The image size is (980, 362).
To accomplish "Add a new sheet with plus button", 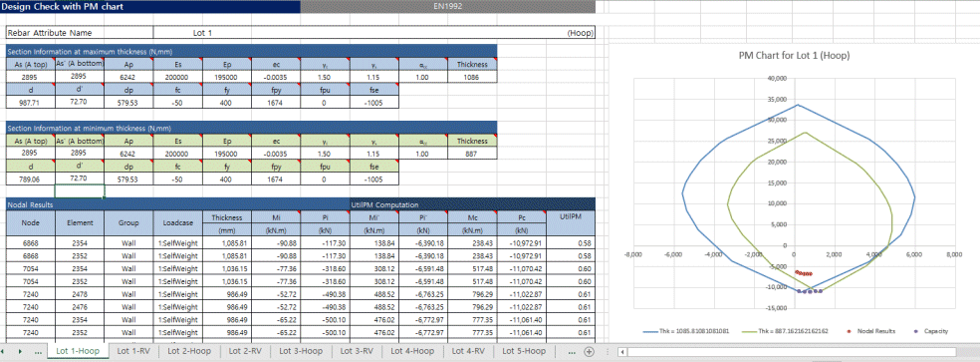I will point(589,351).
